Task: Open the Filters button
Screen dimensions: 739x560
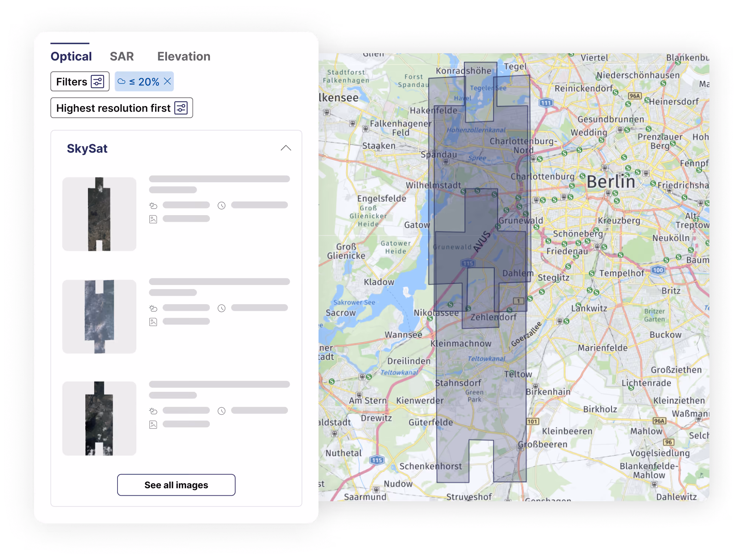Action: point(80,81)
